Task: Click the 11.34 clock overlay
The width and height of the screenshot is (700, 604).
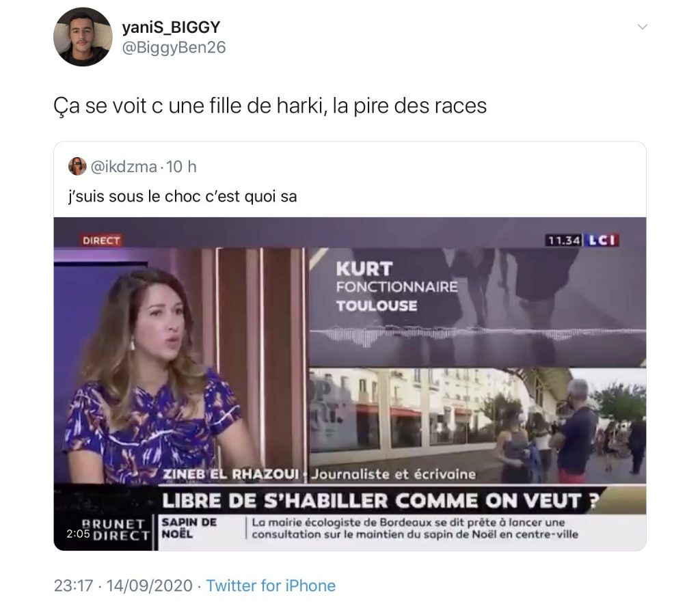Action: [x=564, y=241]
